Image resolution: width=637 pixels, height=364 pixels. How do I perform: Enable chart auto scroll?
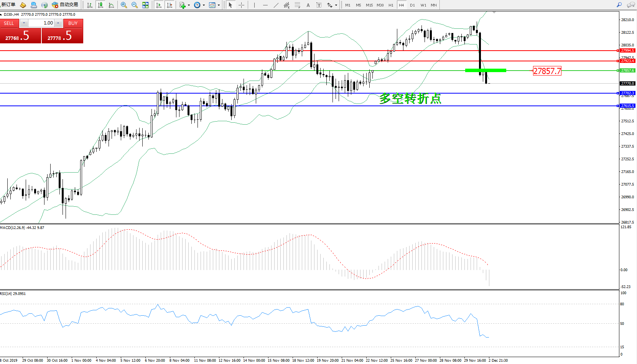point(159,5)
